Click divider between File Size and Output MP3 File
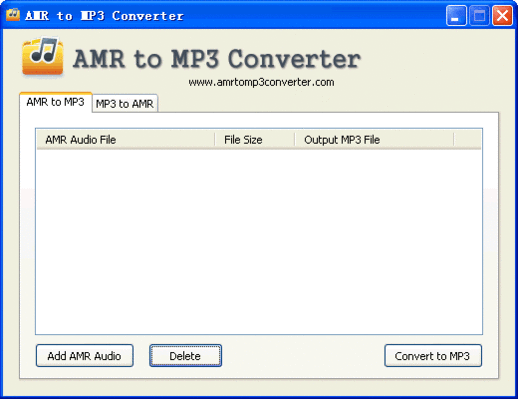Screen dimensions: 518x399 [295, 140]
